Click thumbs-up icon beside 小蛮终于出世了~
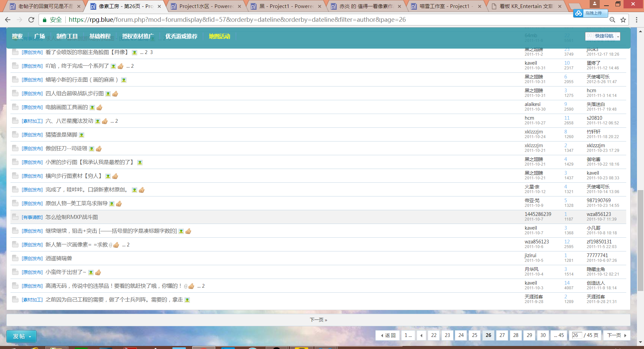The image size is (644, 349). click(98, 273)
